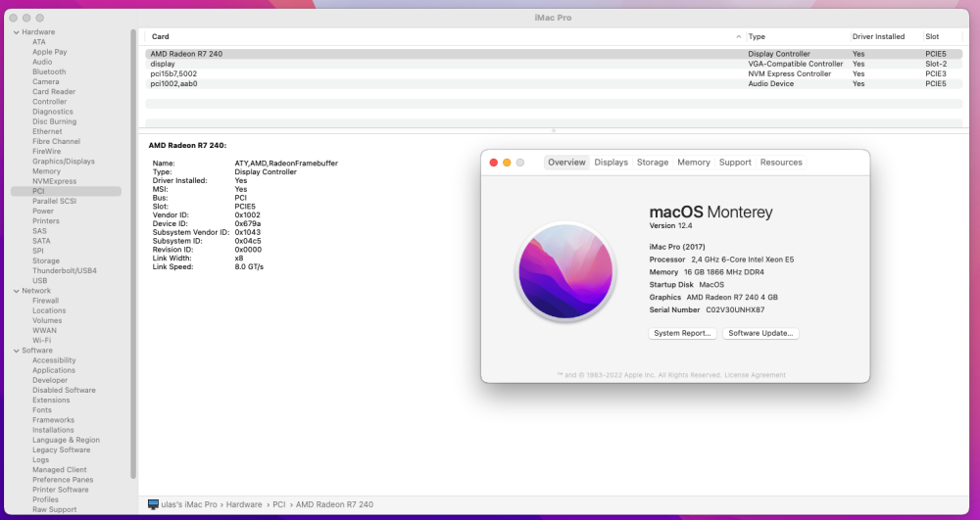Viewport: 980px width, 520px height.
Task: Collapse the Software section disclosure triangle
Action: [17, 351]
